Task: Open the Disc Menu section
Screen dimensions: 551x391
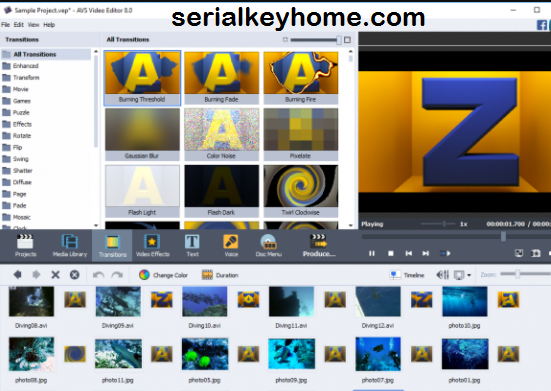Action: tap(269, 246)
